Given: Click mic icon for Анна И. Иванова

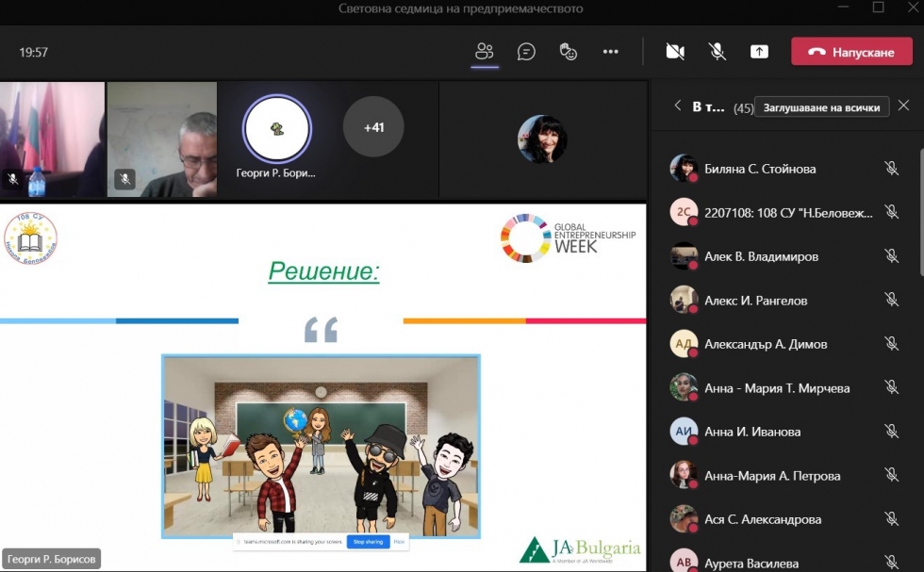Looking at the screenshot, I should (x=891, y=432).
